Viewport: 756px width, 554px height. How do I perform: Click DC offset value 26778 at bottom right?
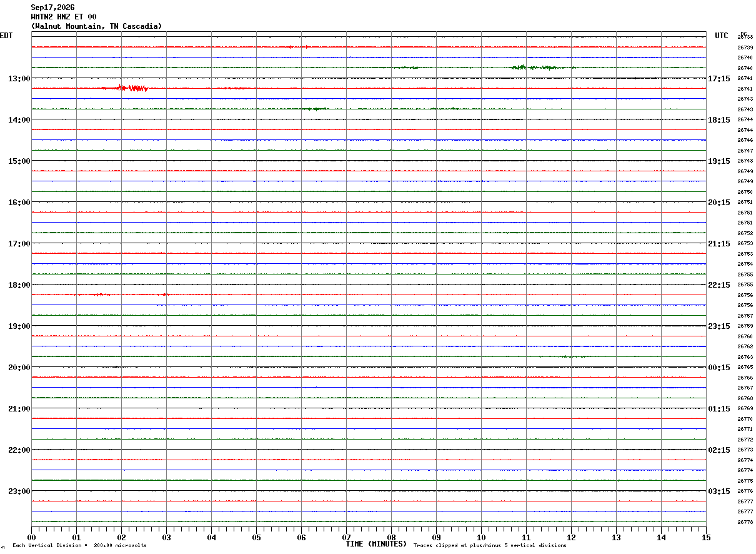coord(745,522)
